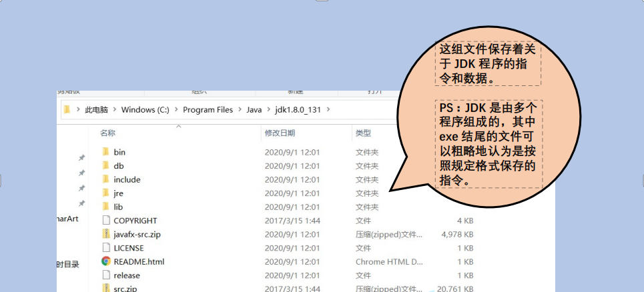
Task: Select the file name 'include'
Action: [127, 179]
